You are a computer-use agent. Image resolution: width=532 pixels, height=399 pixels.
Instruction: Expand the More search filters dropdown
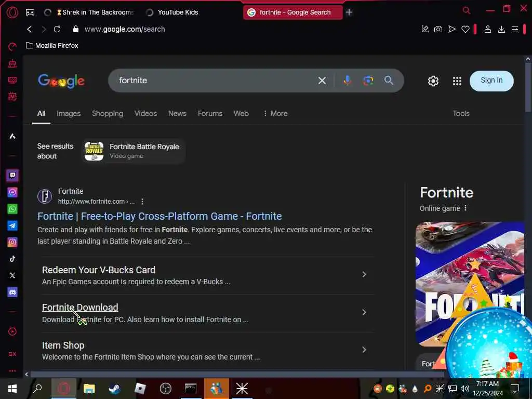pos(275,114)
